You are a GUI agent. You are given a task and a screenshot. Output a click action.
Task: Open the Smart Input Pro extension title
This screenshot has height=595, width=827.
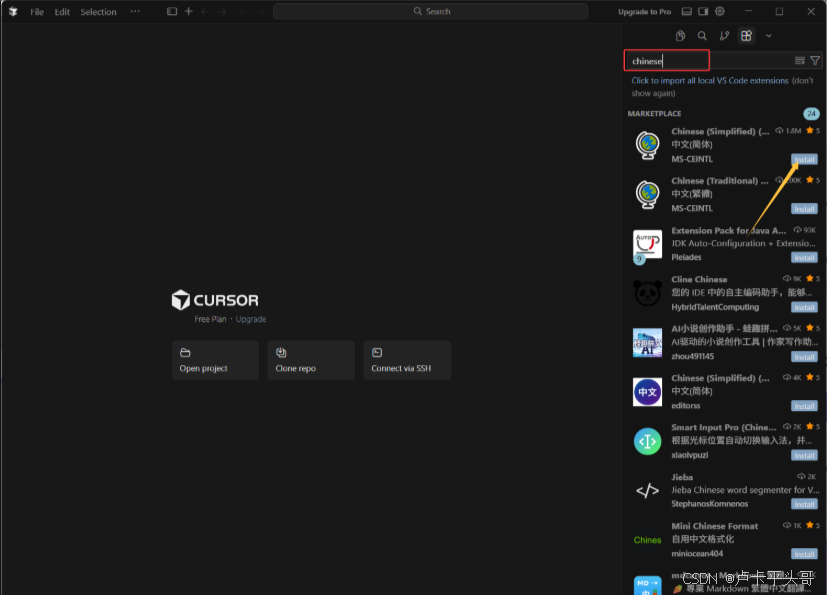[x=723, y=428]
